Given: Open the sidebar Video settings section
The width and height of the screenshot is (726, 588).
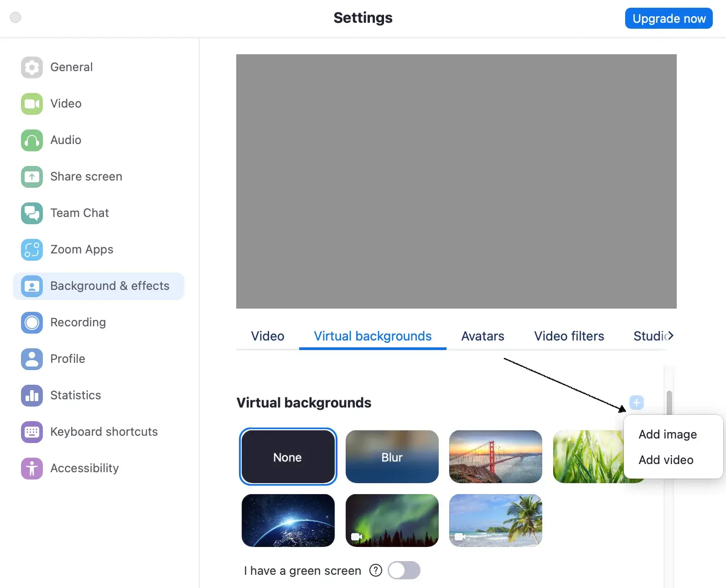Looking at the screenshot, I should click(99, 104).
